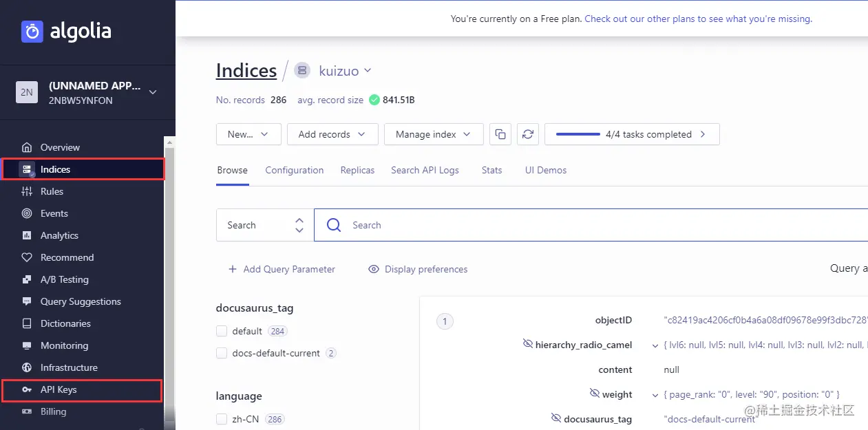868x430 pixels.
Task: Switch to the UI Demos tab
Action: tap(546, 170)
